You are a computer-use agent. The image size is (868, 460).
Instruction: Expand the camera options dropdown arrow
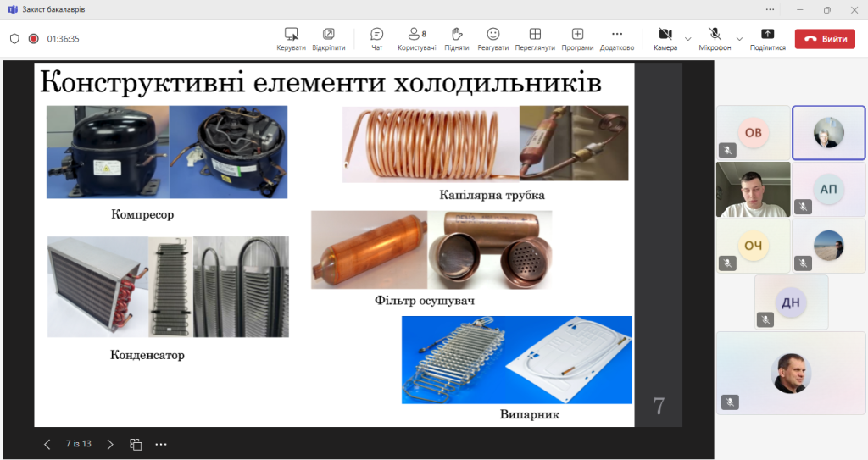tap(687, 38)
